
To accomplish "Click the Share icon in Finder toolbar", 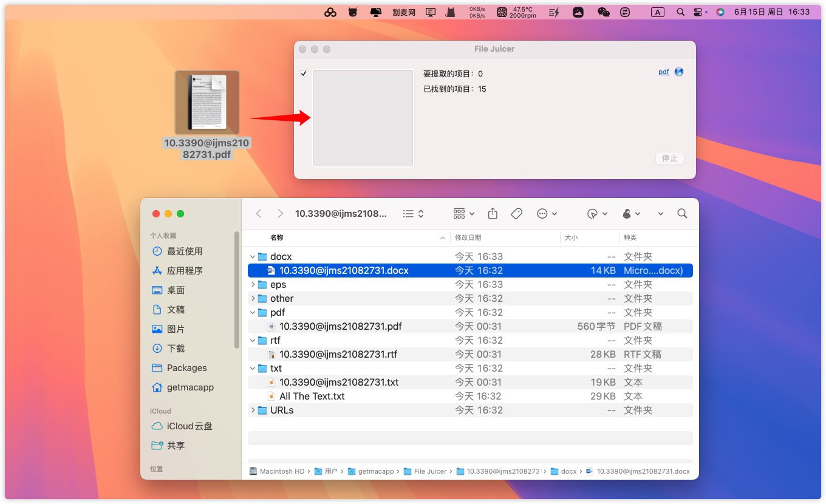I will coord(493,214).
